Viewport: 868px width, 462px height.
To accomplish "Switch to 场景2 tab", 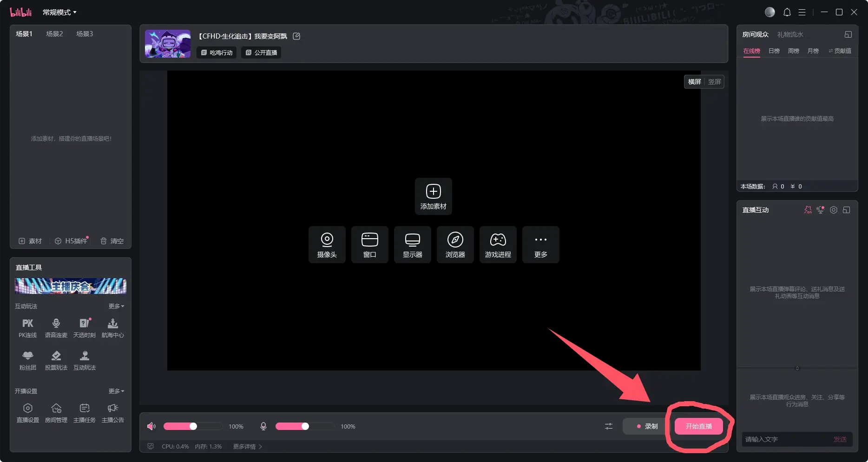I will point(54,34).
